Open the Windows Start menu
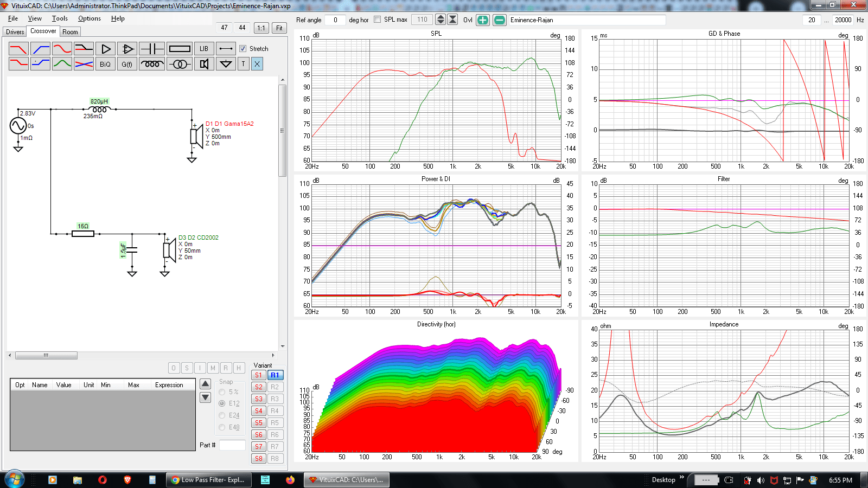This screenshot has height=488, width=868. pos(15,480)
